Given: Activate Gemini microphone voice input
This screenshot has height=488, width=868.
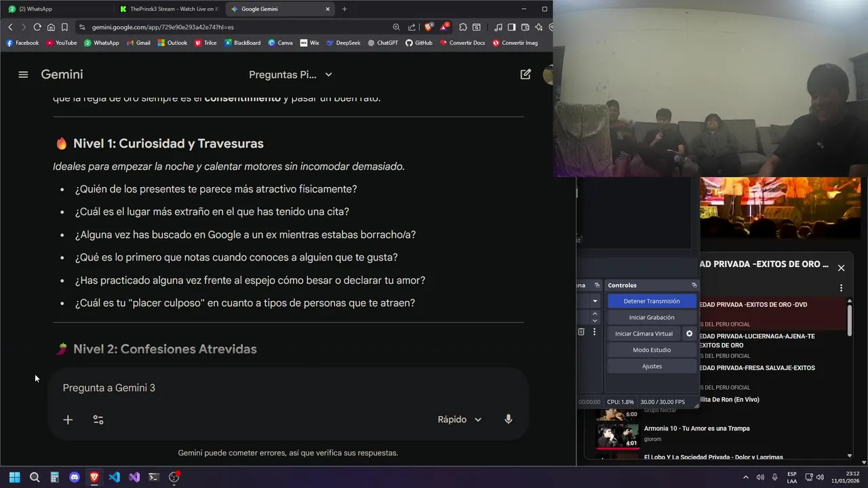Looking at the screenshot, I should 509,420.
